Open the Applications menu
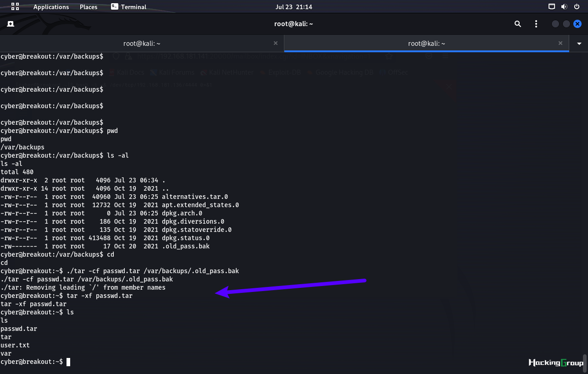588x374 pixels. 51,7
